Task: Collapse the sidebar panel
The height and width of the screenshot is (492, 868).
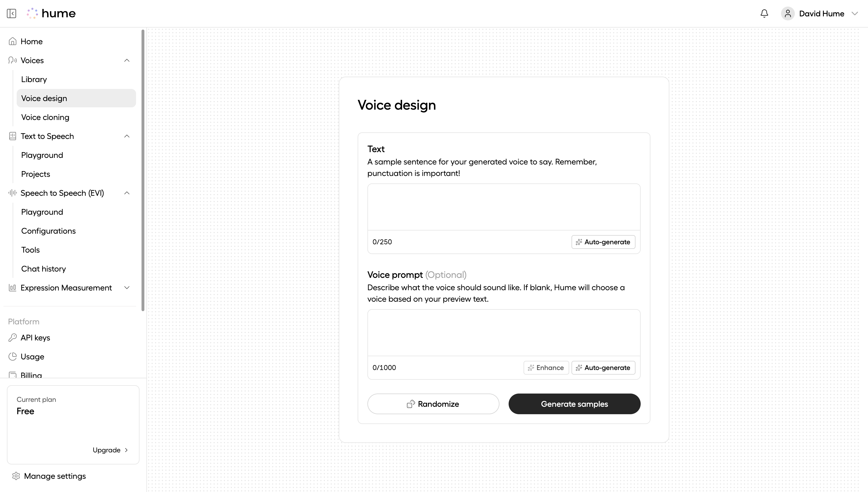Action: 11,13
